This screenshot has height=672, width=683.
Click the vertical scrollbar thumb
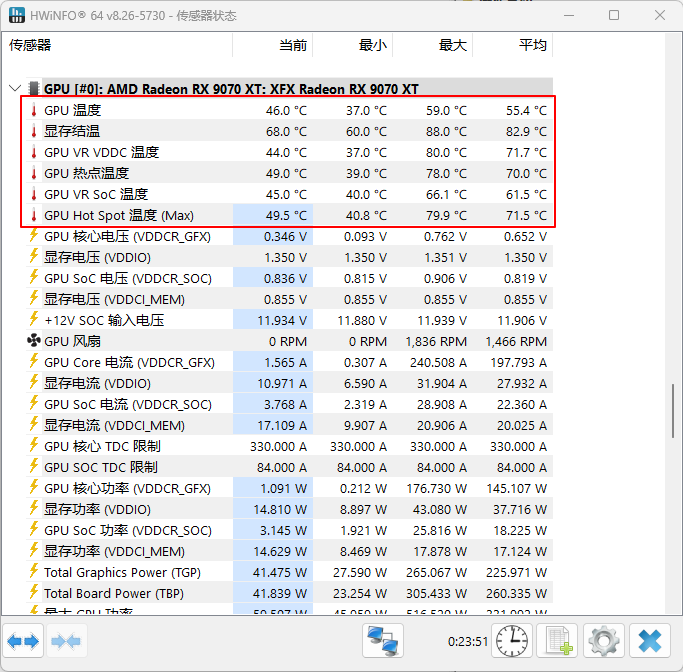pos(673,411)
